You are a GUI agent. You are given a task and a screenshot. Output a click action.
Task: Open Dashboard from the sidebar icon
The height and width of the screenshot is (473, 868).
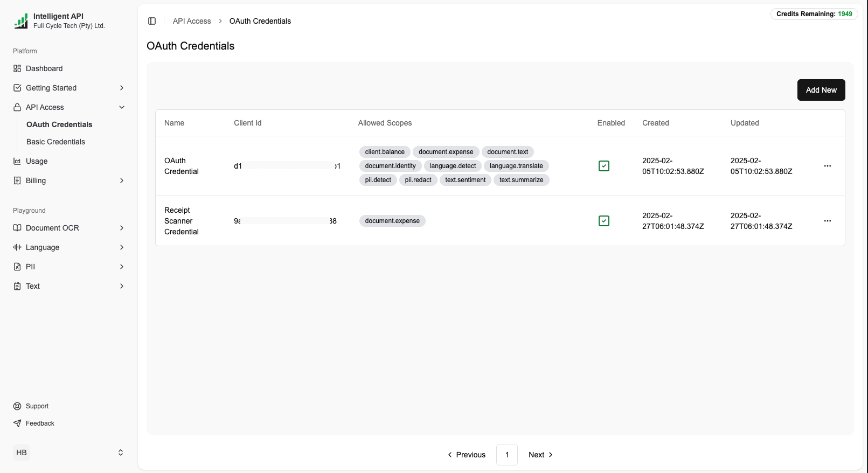point(17,68)
